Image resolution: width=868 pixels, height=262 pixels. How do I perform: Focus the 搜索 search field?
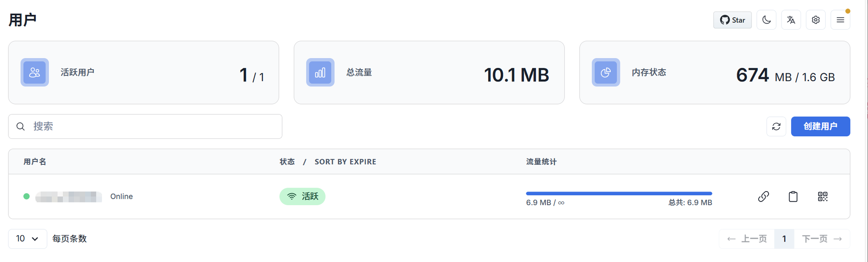click(145, 127)
